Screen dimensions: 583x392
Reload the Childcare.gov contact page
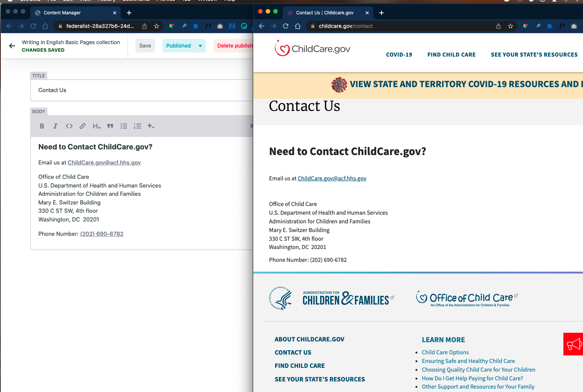tap(286, 26)
